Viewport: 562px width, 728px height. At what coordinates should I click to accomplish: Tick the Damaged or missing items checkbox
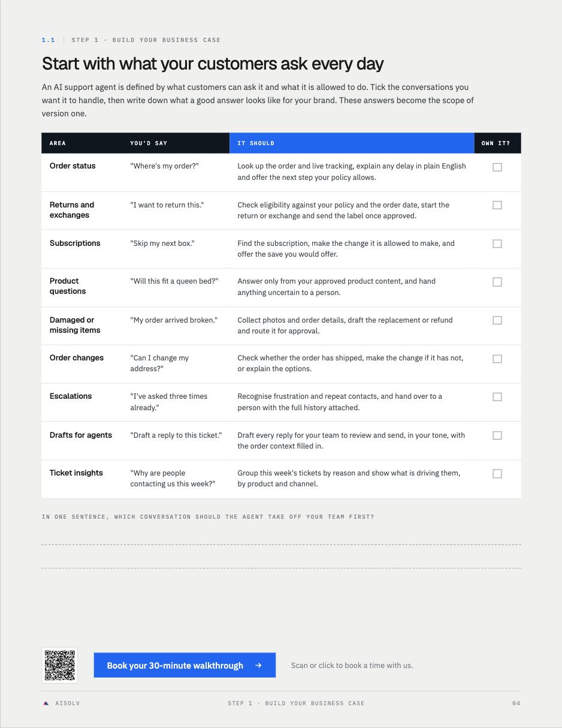coord(497,320)
